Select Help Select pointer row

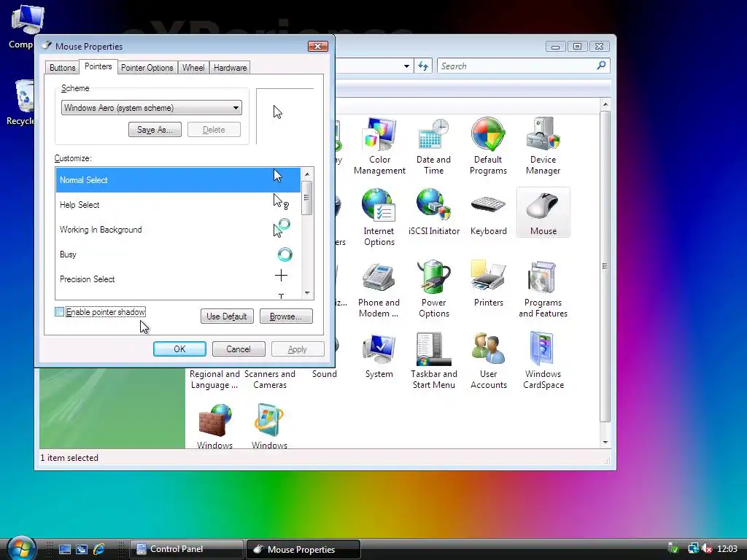pos(178,205)
